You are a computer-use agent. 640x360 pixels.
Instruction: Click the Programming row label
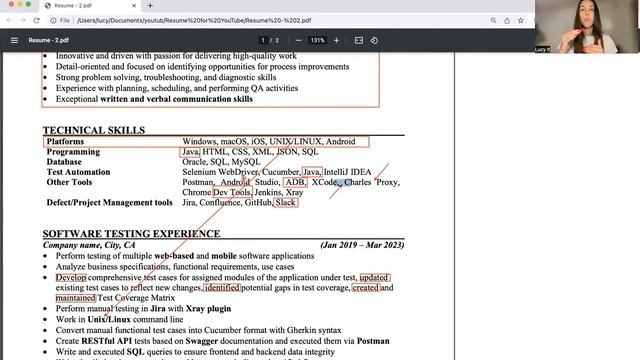(x=73, y=152)
